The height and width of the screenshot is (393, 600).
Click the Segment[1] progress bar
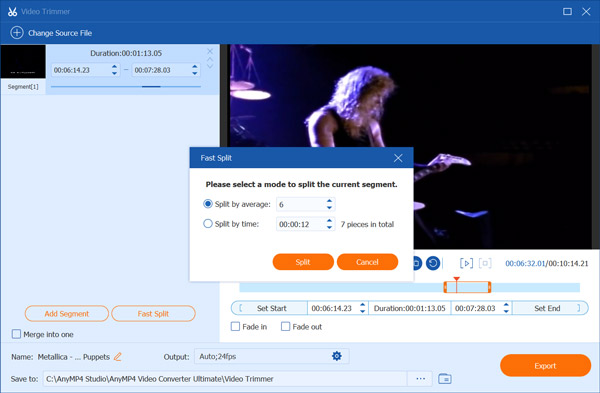(x=126, y=87)
